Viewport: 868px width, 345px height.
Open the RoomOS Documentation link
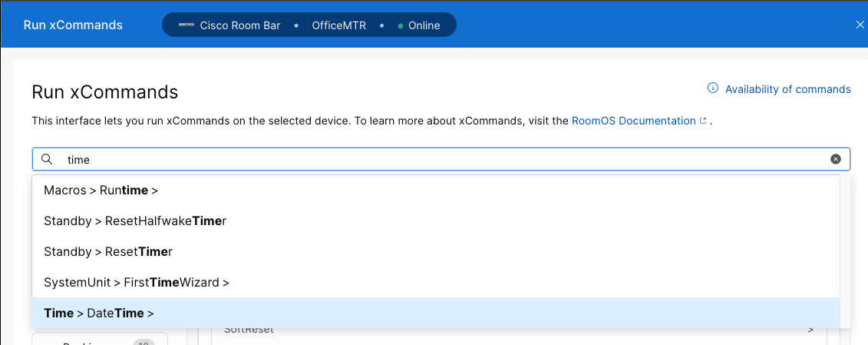click(x=633, y=121)
